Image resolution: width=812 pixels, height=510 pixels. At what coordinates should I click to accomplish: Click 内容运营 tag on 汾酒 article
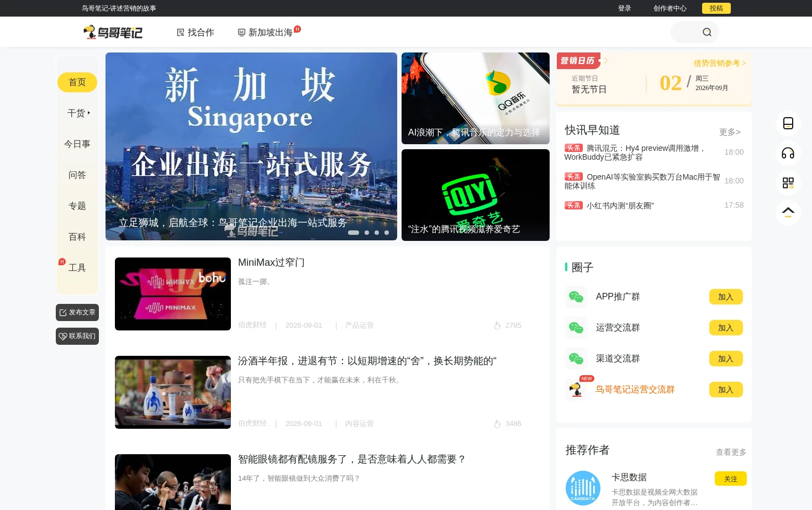(360, 424)
